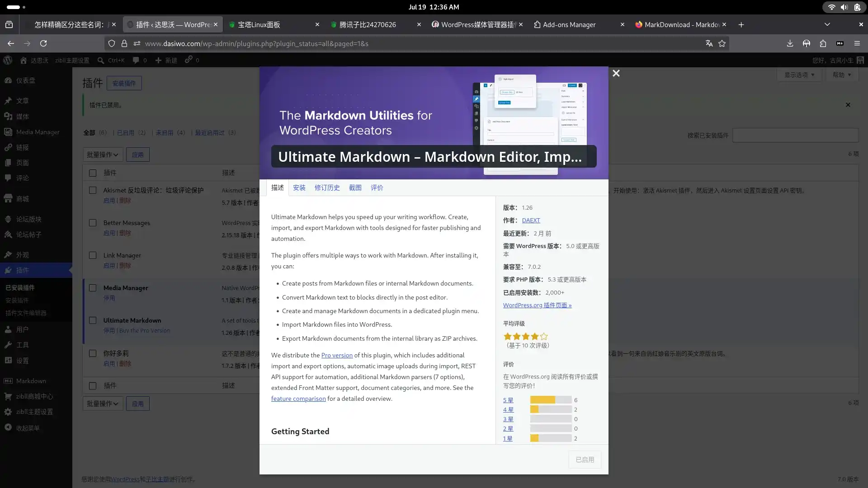Click the top 应用 apply button

[x=137, y=155]
